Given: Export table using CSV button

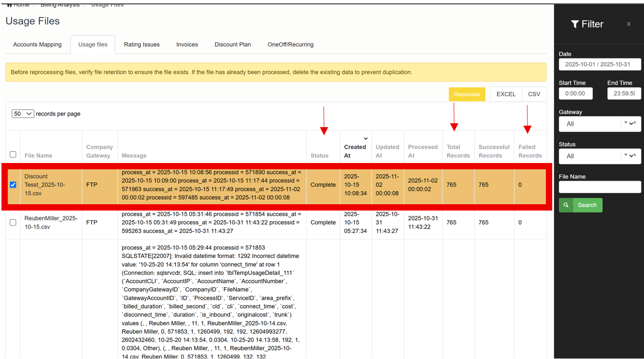Looking at the screenshot, I should point(534,94).
